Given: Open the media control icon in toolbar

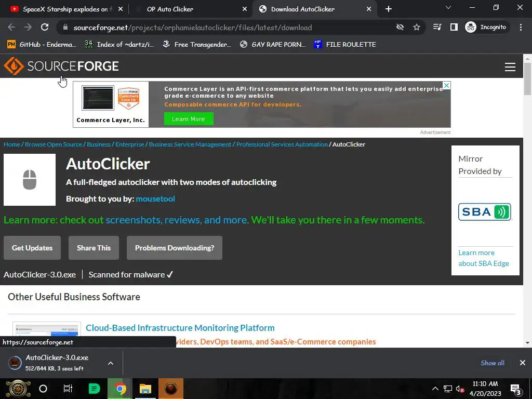Looking at the screenshot, I should tap(437, 27).
